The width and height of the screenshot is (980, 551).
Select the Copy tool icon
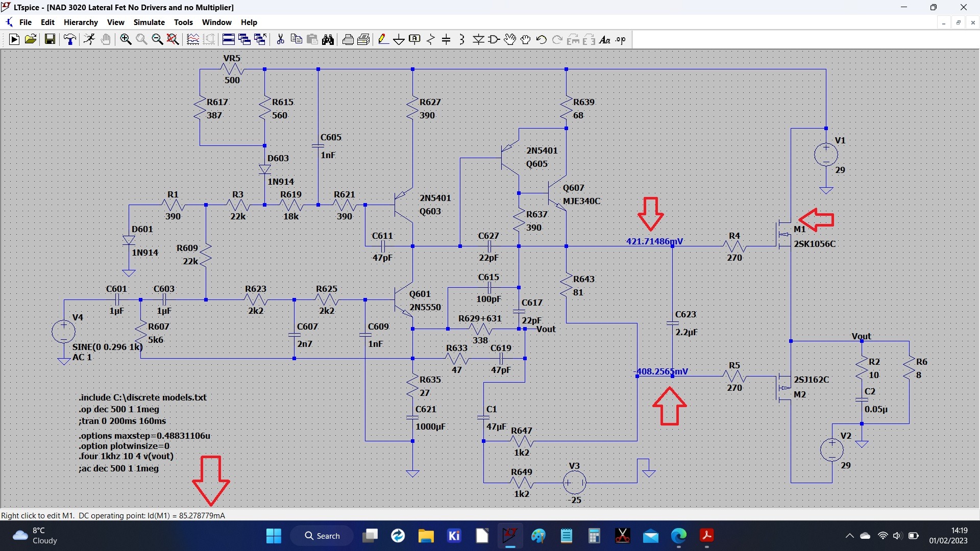(x=296, y=40)
